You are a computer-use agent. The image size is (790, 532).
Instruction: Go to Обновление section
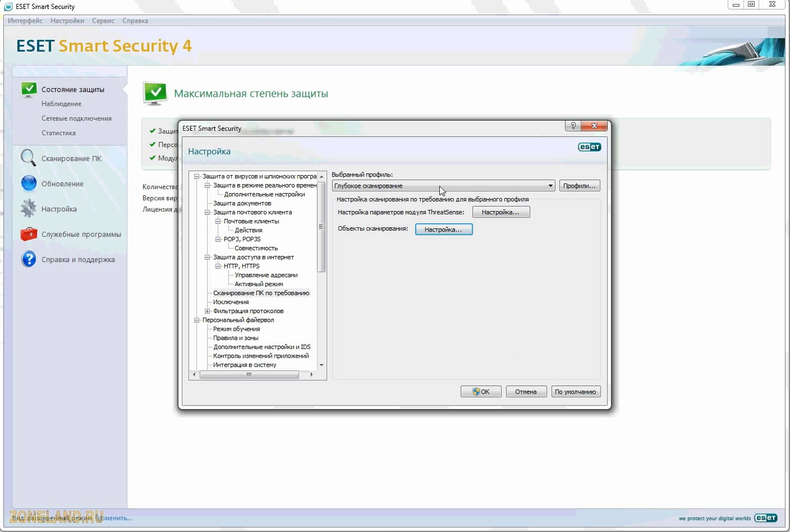62,184
